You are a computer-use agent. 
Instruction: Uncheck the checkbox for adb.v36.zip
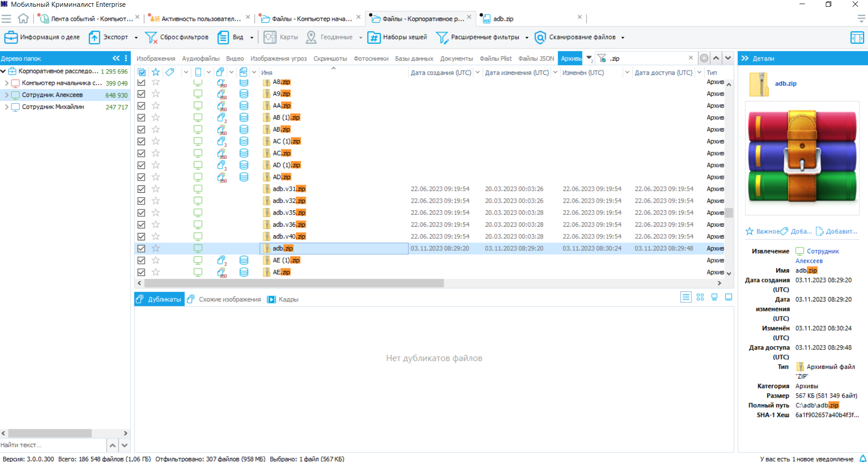142,224
